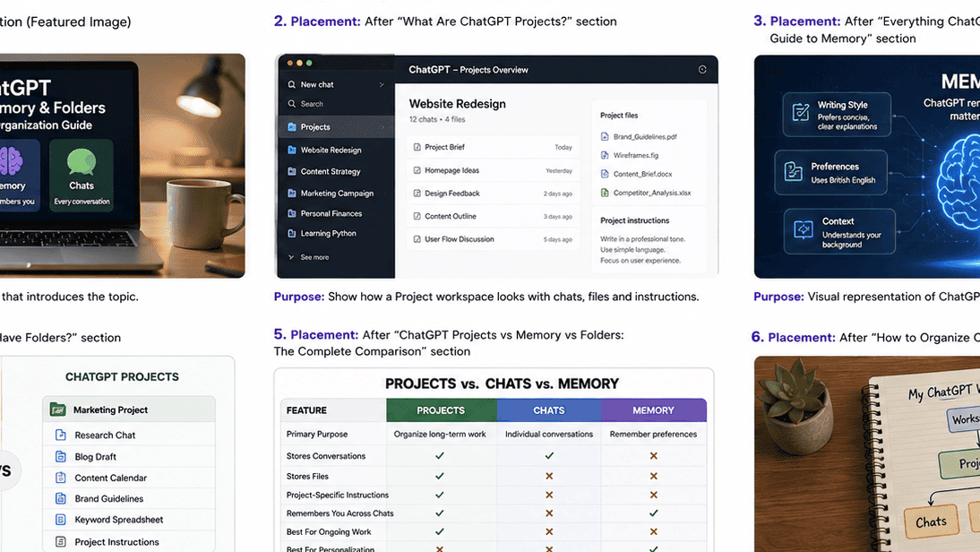The width and height of the screenshot is (980, 552).
Task: Open the Content Outline chat row
Action: pos(493,216)
